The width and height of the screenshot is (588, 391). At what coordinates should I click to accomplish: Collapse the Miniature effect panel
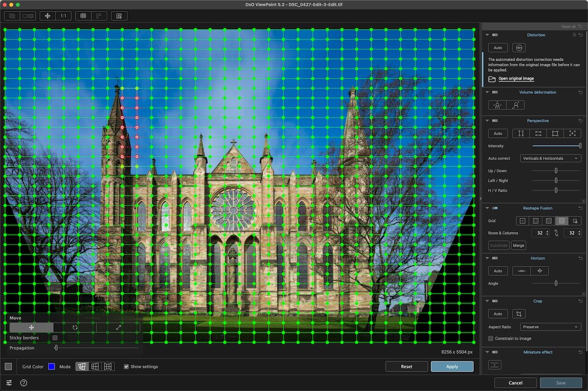click(486, 352)
